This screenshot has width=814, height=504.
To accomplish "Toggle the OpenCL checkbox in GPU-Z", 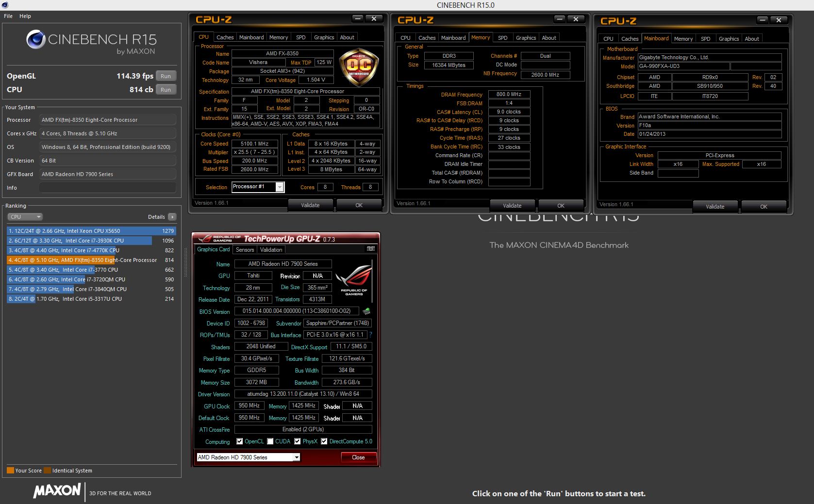I will pos(240,441).
